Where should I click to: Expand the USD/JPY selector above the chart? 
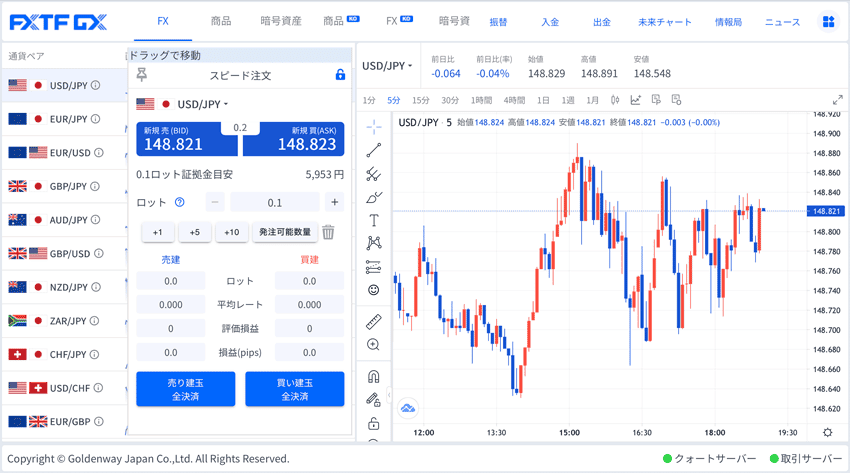pyautogui.click(x=386, y=66)
